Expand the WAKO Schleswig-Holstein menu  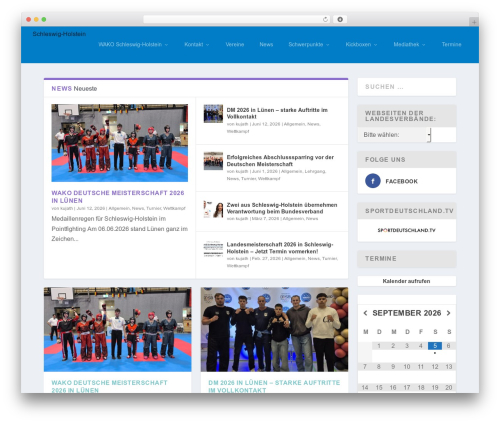(133, 44)
